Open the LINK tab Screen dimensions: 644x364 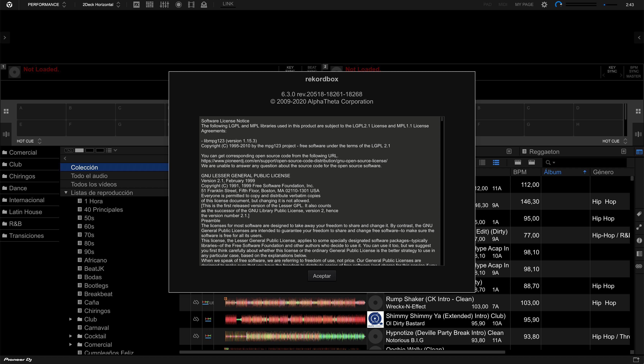coord(228,4)
